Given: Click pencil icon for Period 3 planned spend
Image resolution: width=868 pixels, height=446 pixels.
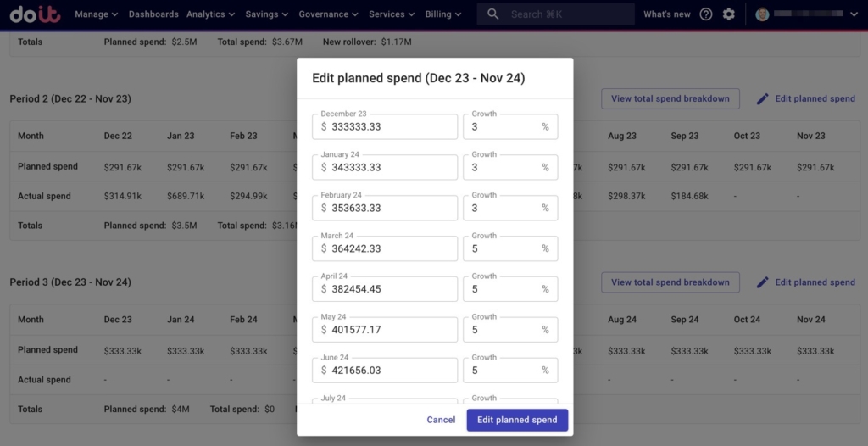Looking at the screenshot, I should pyautogui.click(x=763, y=282).
